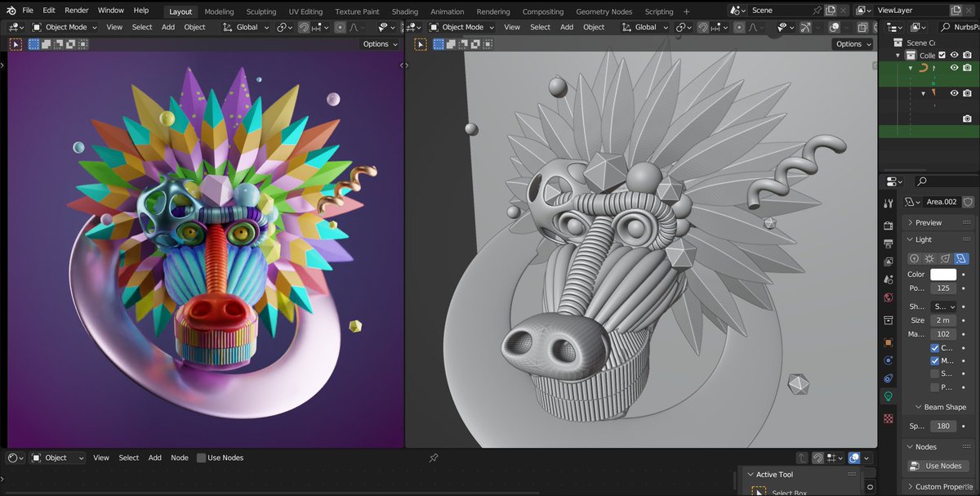The image size is (980, 496).
Task: Open Options dropdown in right viewport
Action: [x=853, y=44]
